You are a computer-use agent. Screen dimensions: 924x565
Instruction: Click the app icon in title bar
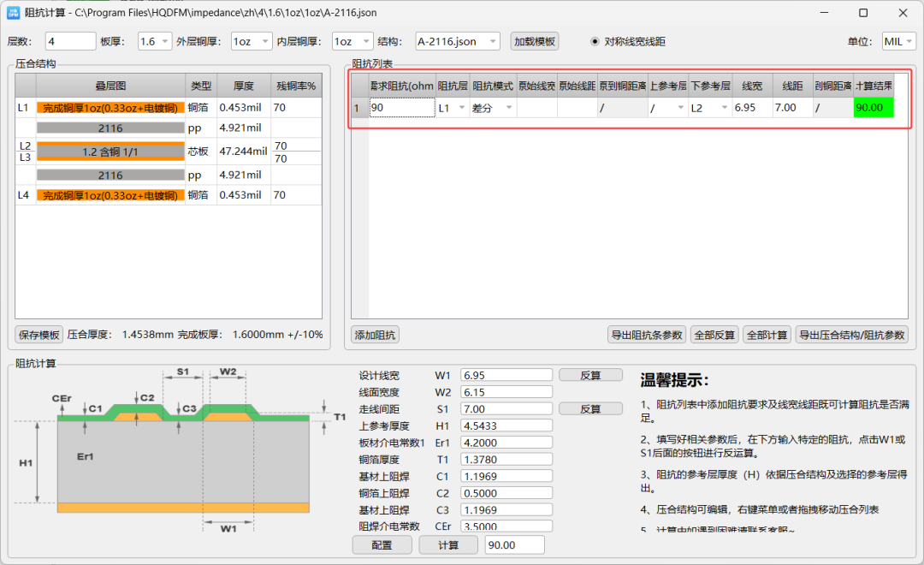pyautogui.click(x=13, y=12)
